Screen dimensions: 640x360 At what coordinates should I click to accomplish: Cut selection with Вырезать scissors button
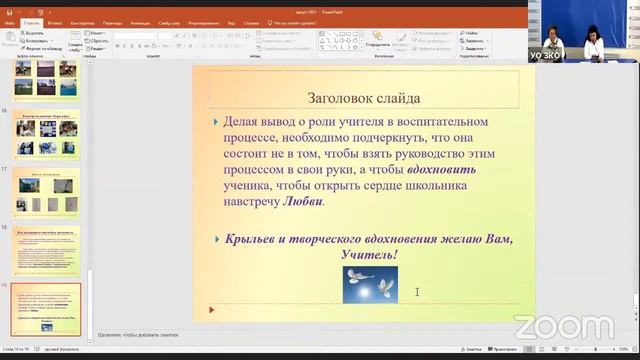[x=32, y=33]
